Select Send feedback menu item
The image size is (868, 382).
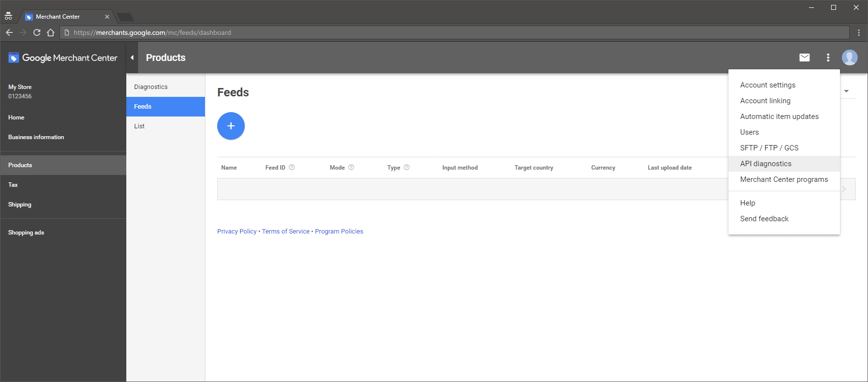(784, 219)
